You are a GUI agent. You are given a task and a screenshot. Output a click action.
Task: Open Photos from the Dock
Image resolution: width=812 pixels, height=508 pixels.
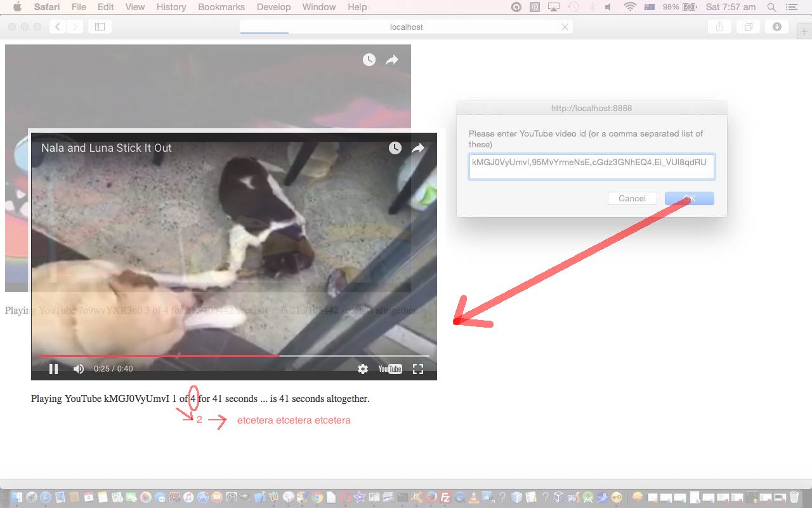pos(145,497)
